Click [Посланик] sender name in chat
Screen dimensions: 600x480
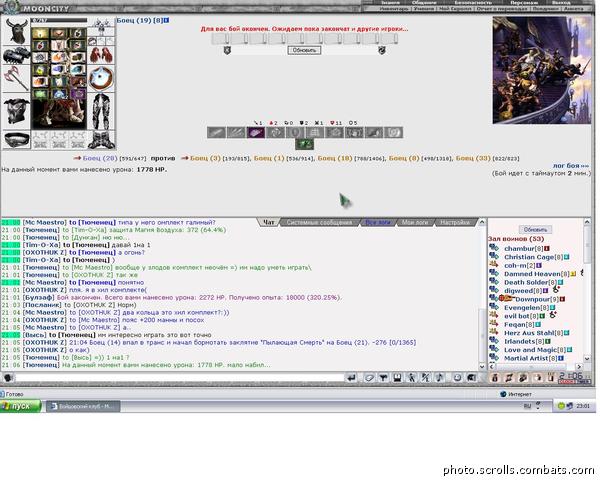click(x=42, y=305)
